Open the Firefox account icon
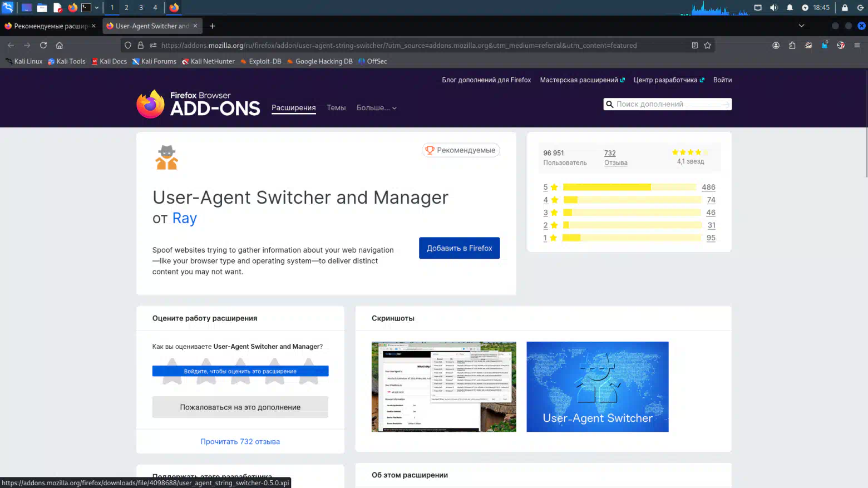 pos(776,46)
